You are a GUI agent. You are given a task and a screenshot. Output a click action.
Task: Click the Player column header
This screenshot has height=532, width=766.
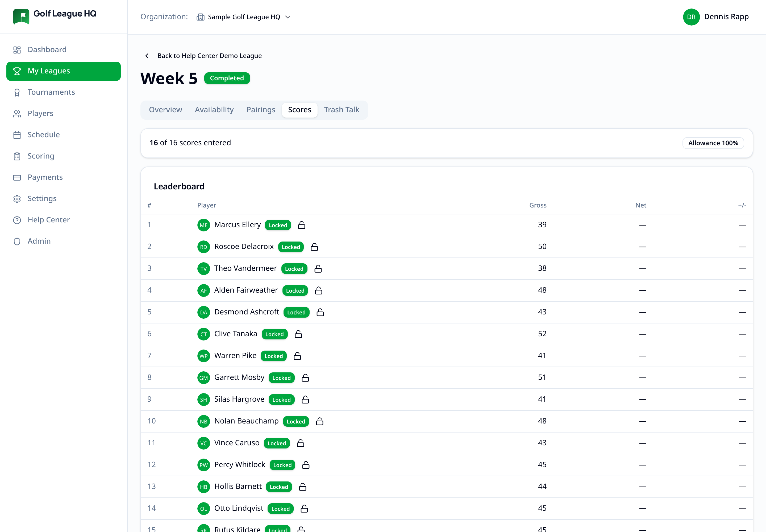[x=207, y=205]
